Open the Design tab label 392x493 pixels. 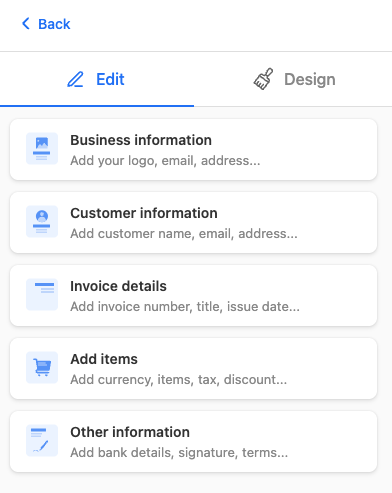click(x=310, y=79)
